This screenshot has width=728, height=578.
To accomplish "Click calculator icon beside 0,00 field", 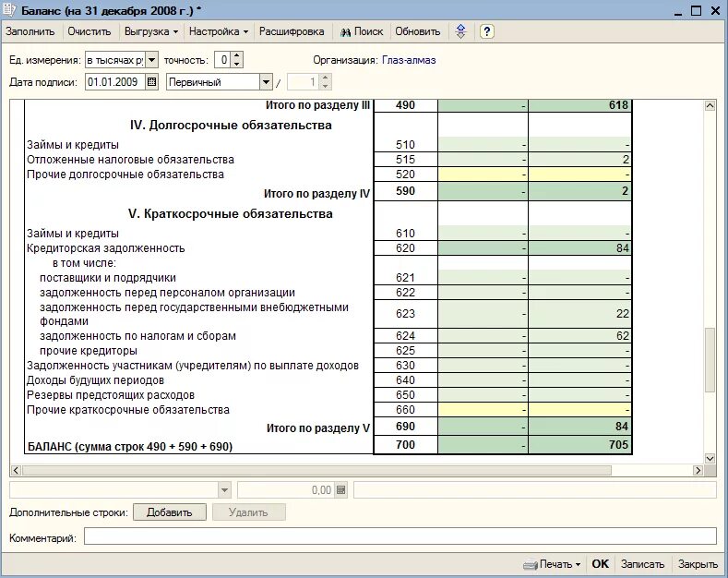I will coord(340,490).
